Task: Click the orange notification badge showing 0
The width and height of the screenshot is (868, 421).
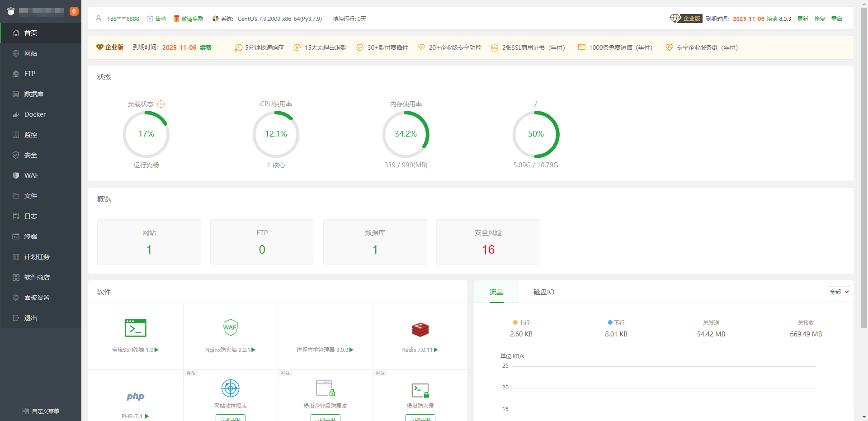Action: point(74,11)
